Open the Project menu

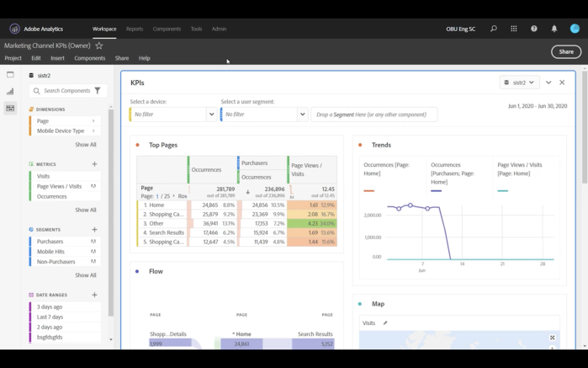tap(13, 58)
